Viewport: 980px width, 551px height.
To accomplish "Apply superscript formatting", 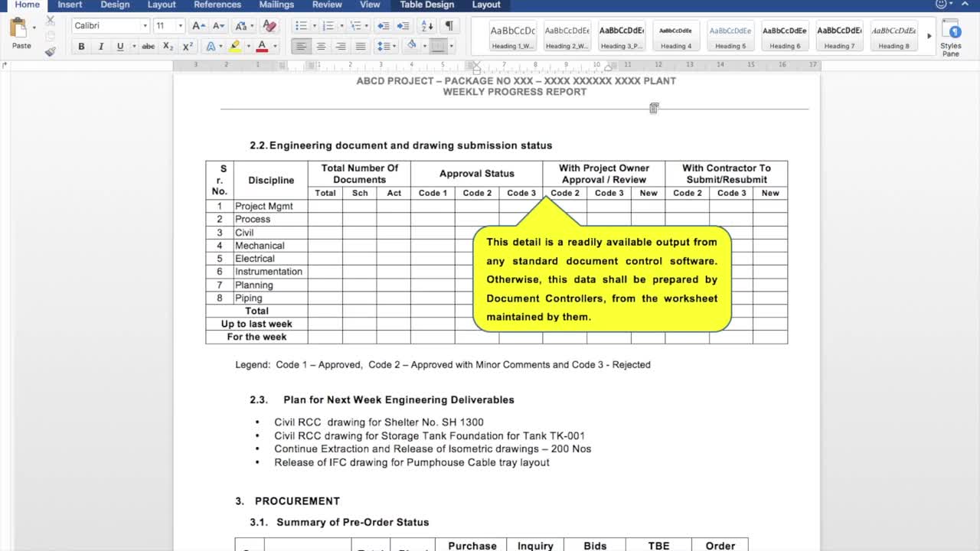I will point(188,47).
